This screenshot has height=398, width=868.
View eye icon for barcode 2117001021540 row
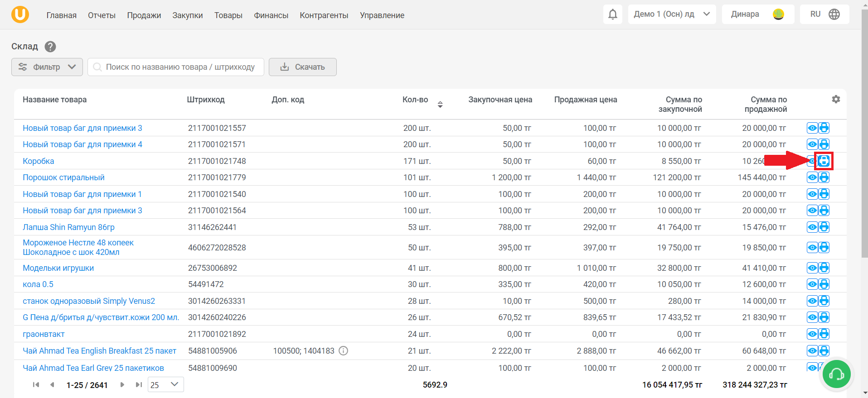pyautogui.click(x=812, y=194)
